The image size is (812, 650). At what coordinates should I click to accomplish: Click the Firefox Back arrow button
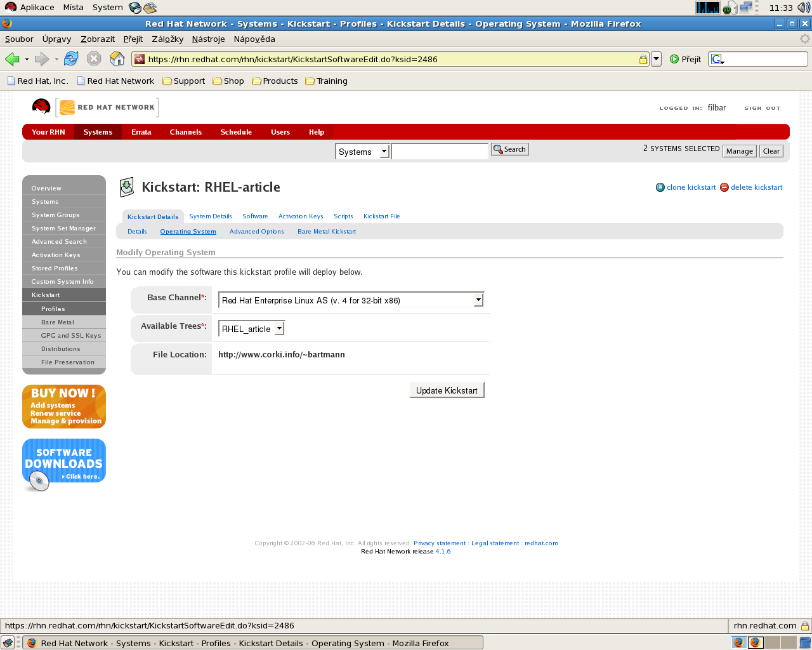click(12, 59)
